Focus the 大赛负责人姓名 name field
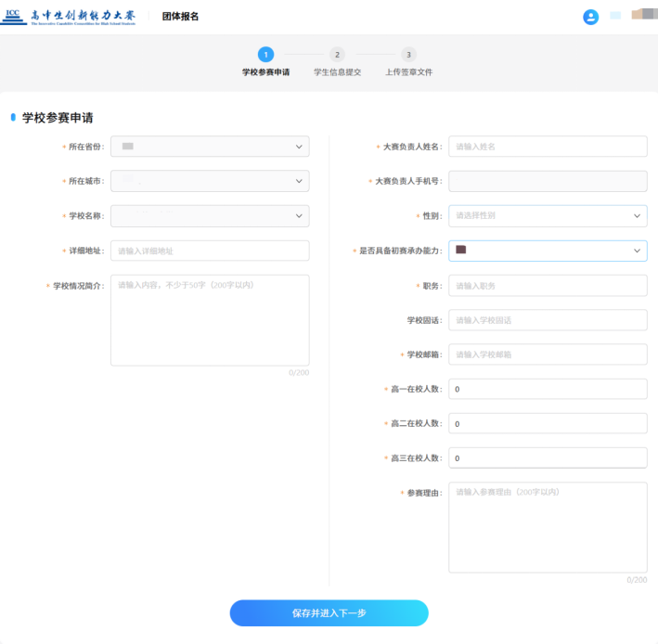Image resolution: width=658 pixels, height=644 pixels. click(548, 147)
